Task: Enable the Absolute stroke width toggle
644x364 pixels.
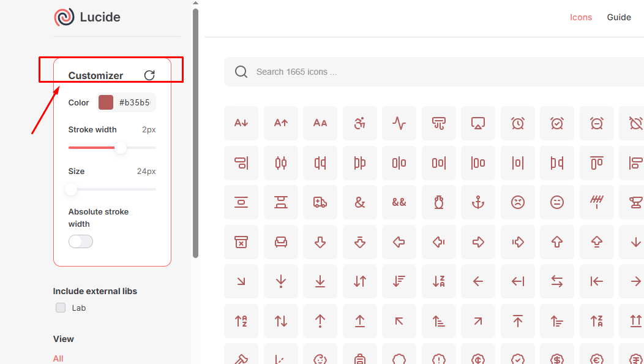Action: pyautogui.click(x=81, y=241)
